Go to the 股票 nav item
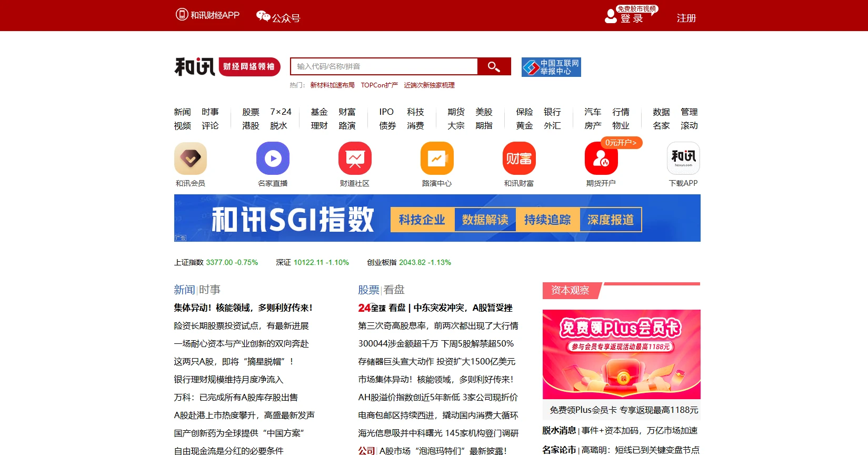Image resolution: width=868 pixels, height=455 pixels. click(251, 112)
